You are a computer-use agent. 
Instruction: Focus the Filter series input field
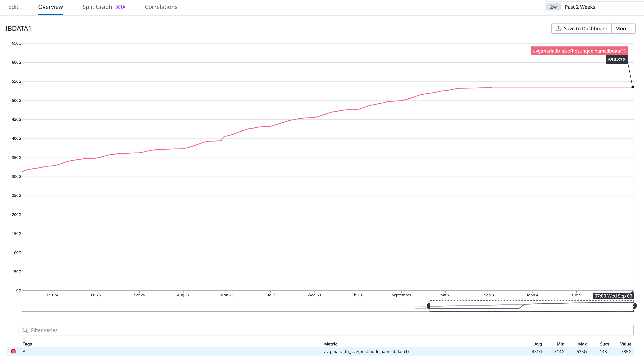click(325, 330)
